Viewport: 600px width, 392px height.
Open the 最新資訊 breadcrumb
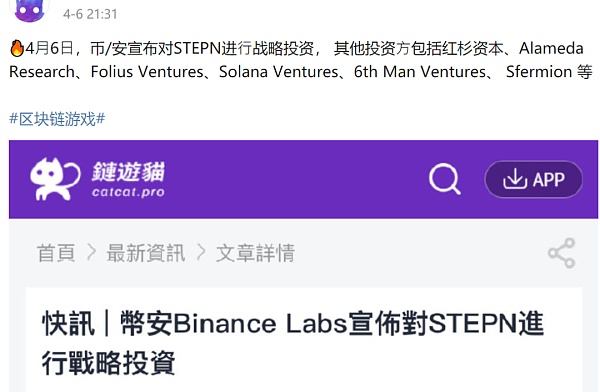(146, 253)
